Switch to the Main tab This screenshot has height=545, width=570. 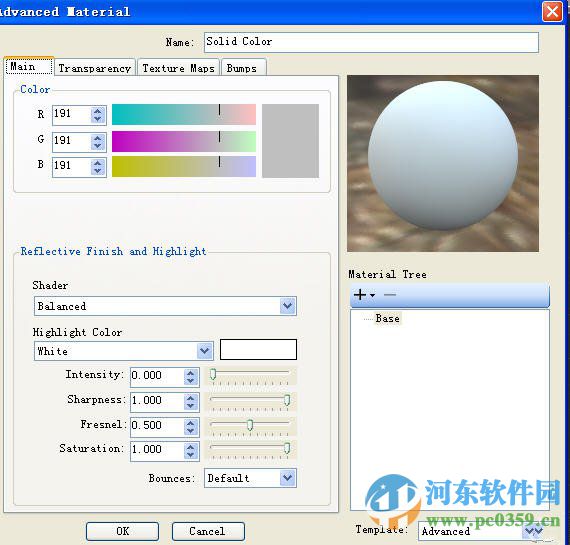click(29, 66)
